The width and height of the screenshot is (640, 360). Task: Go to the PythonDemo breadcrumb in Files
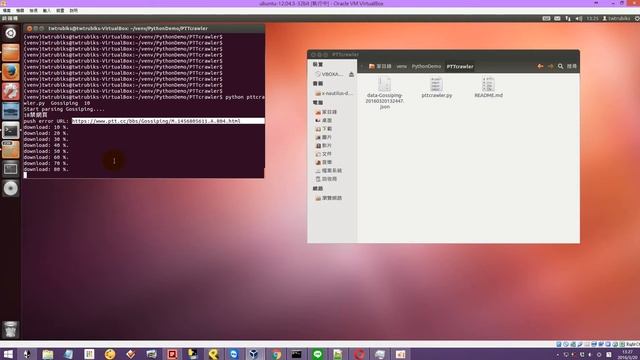426,66
